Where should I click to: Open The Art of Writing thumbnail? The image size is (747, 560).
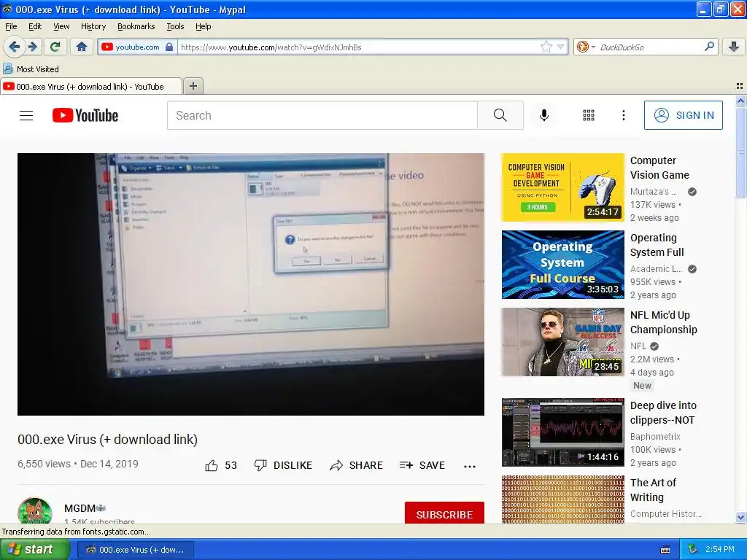point(562,499)
